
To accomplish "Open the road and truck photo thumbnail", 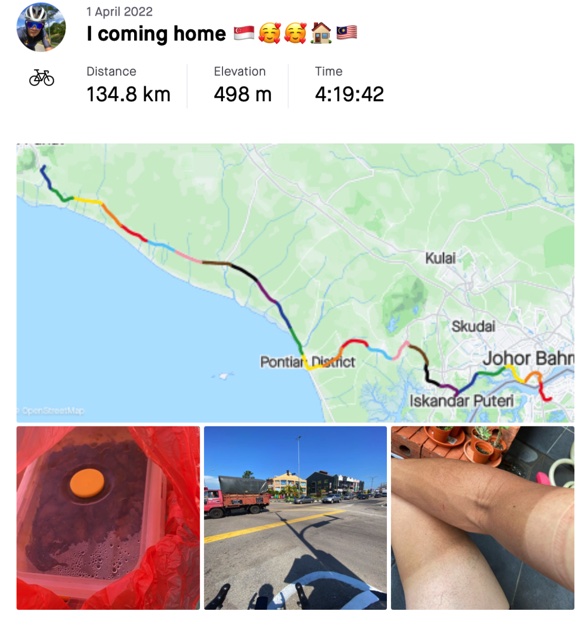I will click(295, 518).
